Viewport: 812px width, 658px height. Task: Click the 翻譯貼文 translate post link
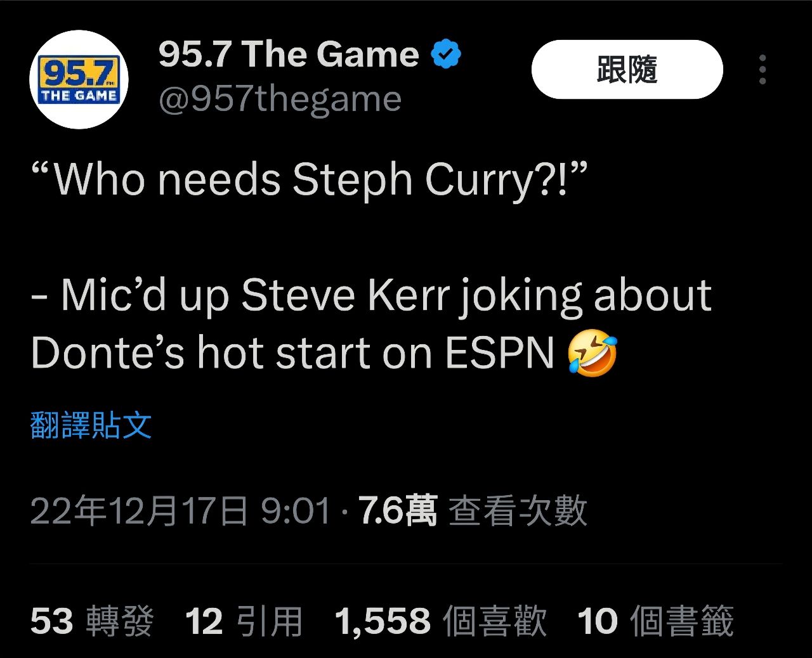[x=91, y=425]
